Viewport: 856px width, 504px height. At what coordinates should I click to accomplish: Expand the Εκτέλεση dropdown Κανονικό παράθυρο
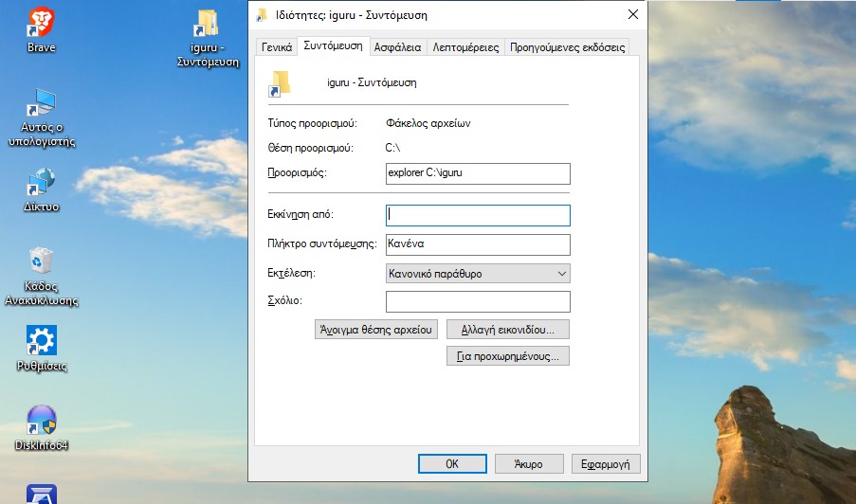point(478,273)
